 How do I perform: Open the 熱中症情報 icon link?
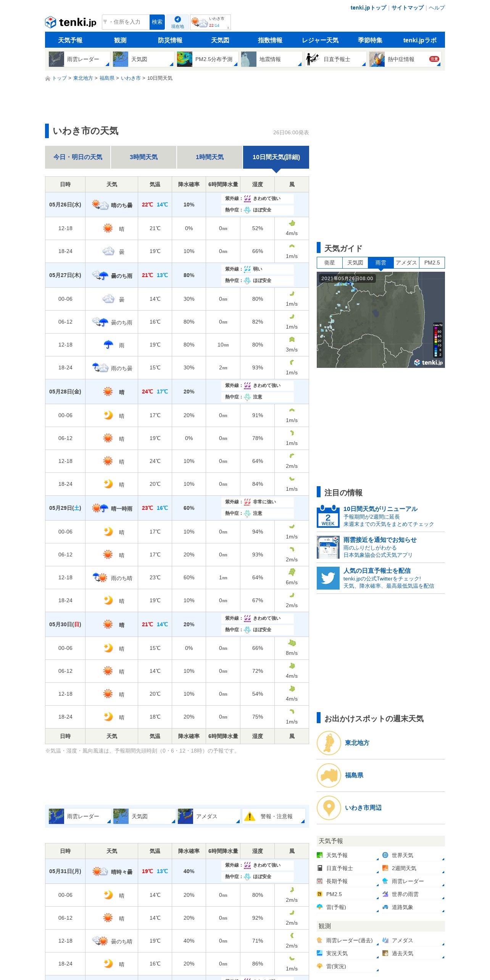click(377, 59)
